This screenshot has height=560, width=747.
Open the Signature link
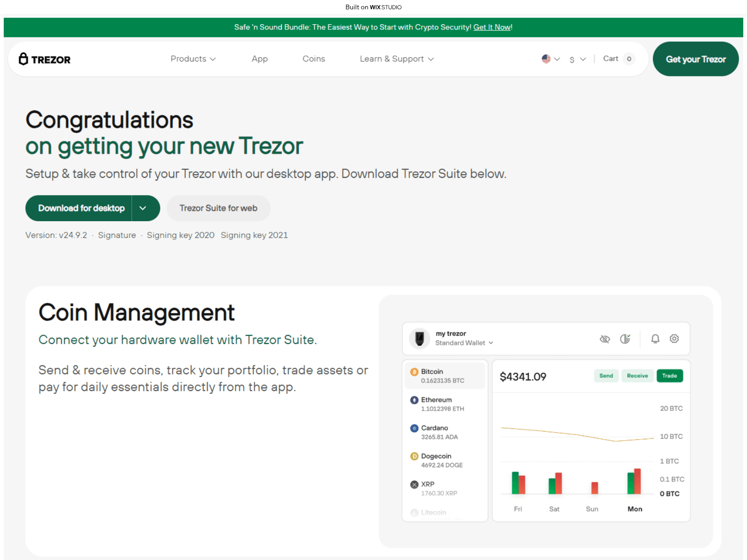pyautogui.click(x=117, y=235)
